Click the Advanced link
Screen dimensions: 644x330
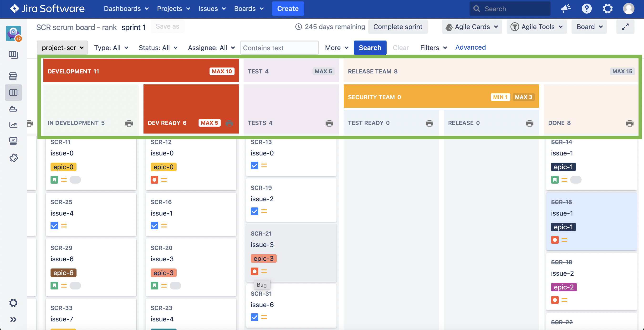pos(470,47)
